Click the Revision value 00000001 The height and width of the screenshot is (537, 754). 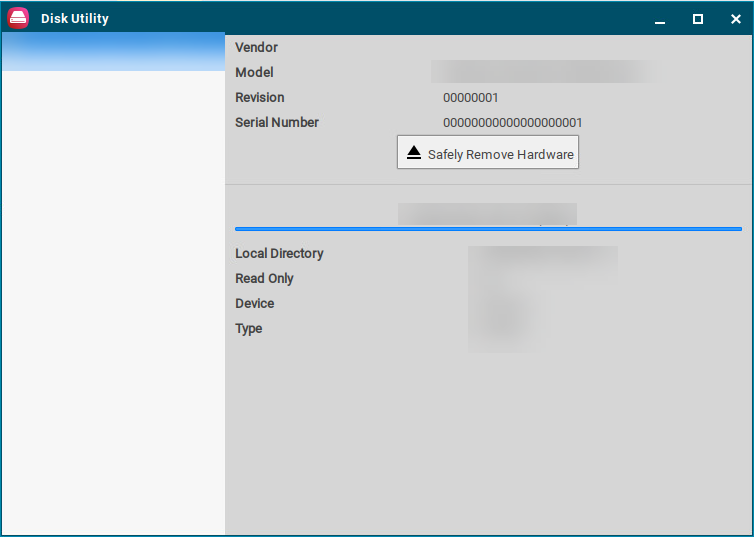470,98
